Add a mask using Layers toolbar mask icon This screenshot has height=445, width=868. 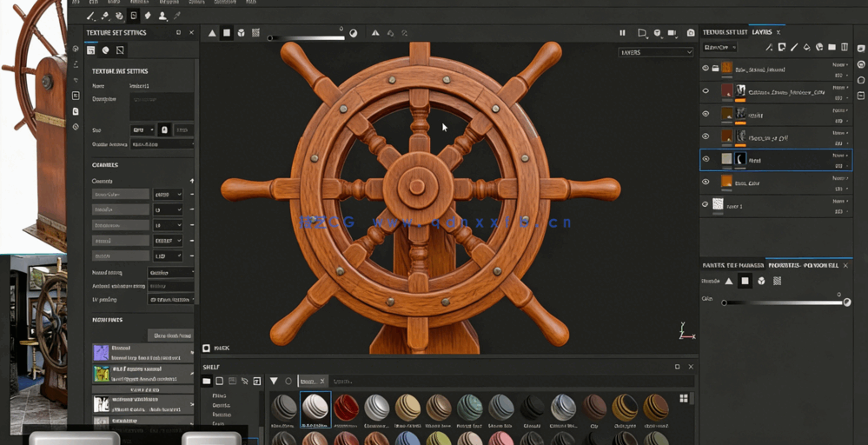782,48
